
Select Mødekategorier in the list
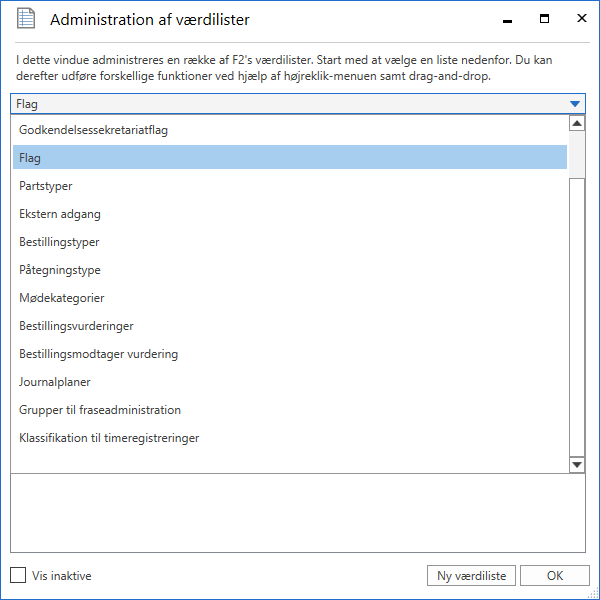(x=62, y=298)
